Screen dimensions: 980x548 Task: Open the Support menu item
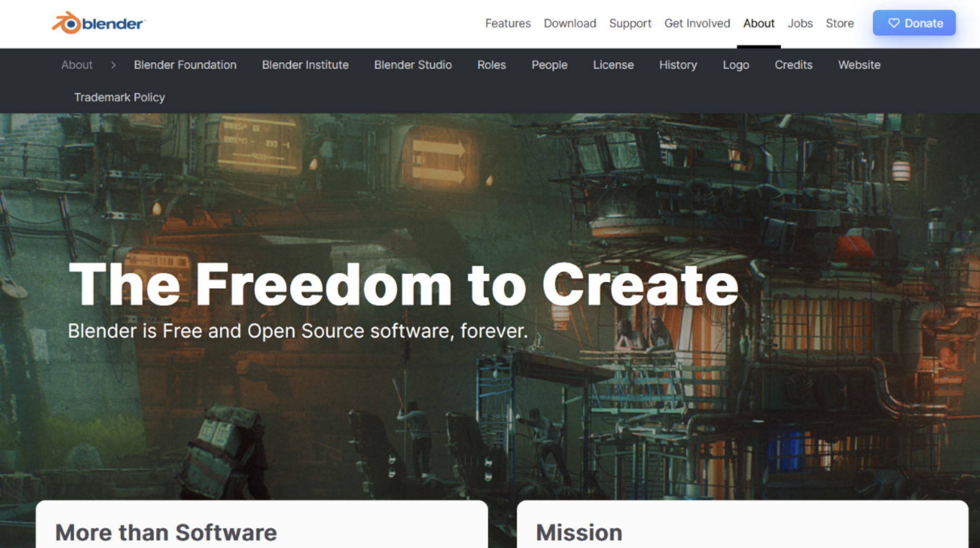click(x=630, y=23)
